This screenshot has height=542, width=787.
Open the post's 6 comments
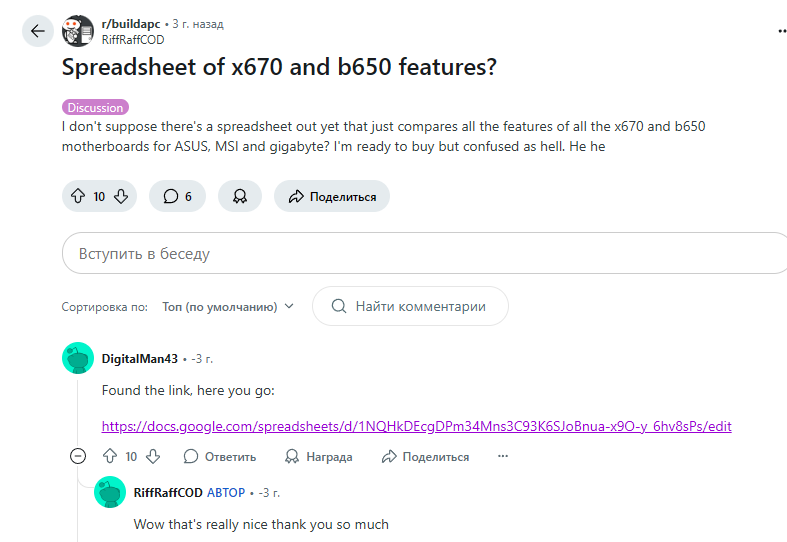pos(177,196)
